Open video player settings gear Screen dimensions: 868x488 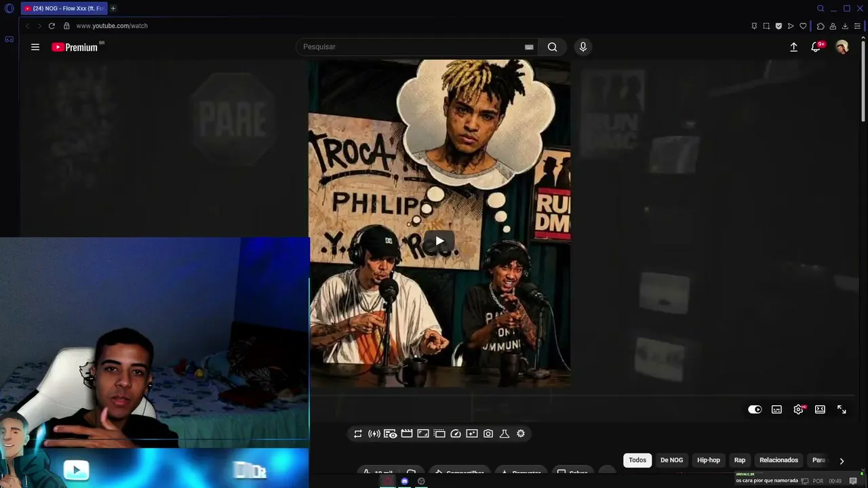pos(798,409)
